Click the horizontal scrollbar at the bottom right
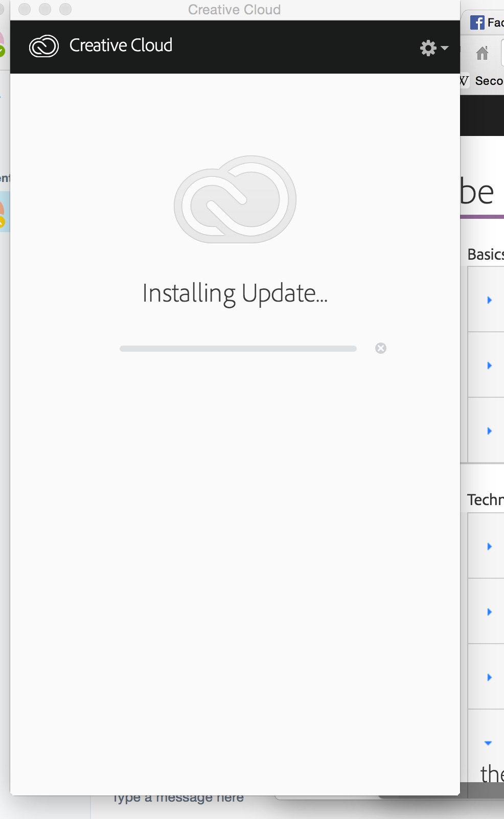The width and height of the screenshot is (504, 819). click(482, 790)
